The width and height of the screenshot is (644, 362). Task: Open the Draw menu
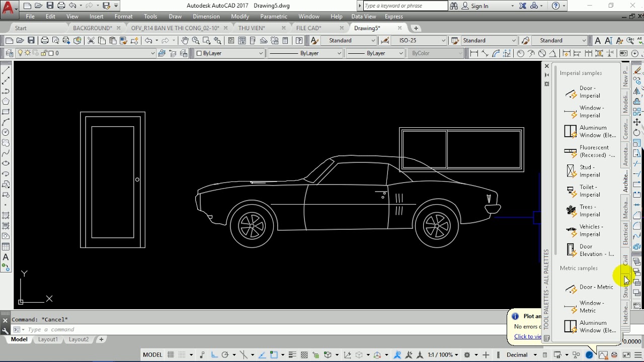click(x=175, y=17)
